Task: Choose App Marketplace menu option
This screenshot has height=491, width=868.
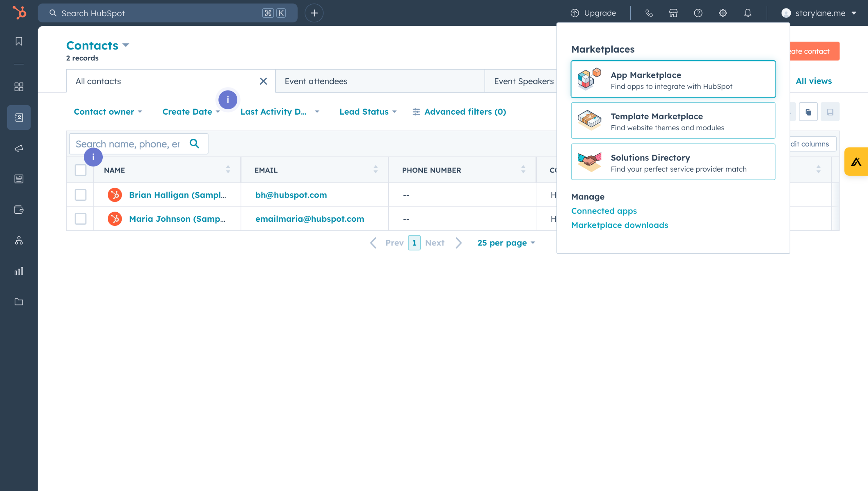Action: tap(673, 79)
